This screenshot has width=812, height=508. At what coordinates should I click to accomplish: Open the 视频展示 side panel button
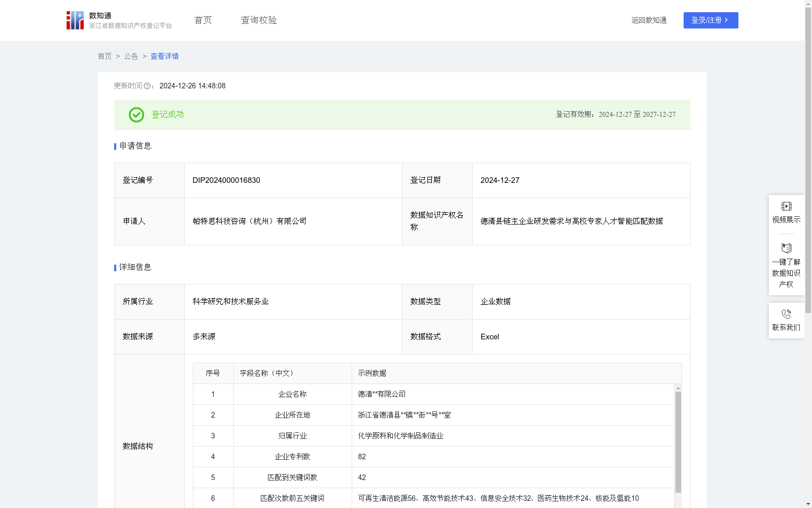point(786,212)
